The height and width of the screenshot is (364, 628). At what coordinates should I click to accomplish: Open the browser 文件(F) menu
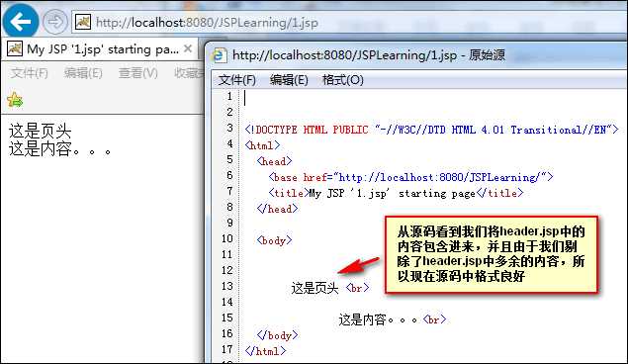coord(30,73)
